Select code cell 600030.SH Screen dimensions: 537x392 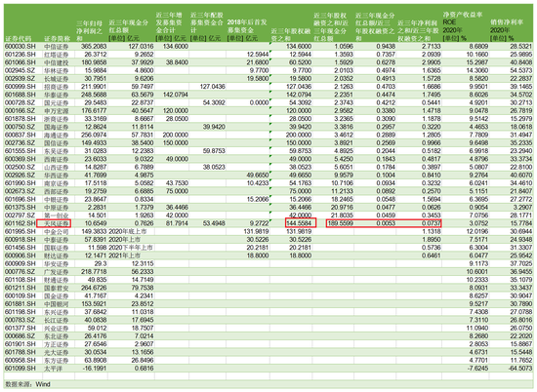point(21,46)
